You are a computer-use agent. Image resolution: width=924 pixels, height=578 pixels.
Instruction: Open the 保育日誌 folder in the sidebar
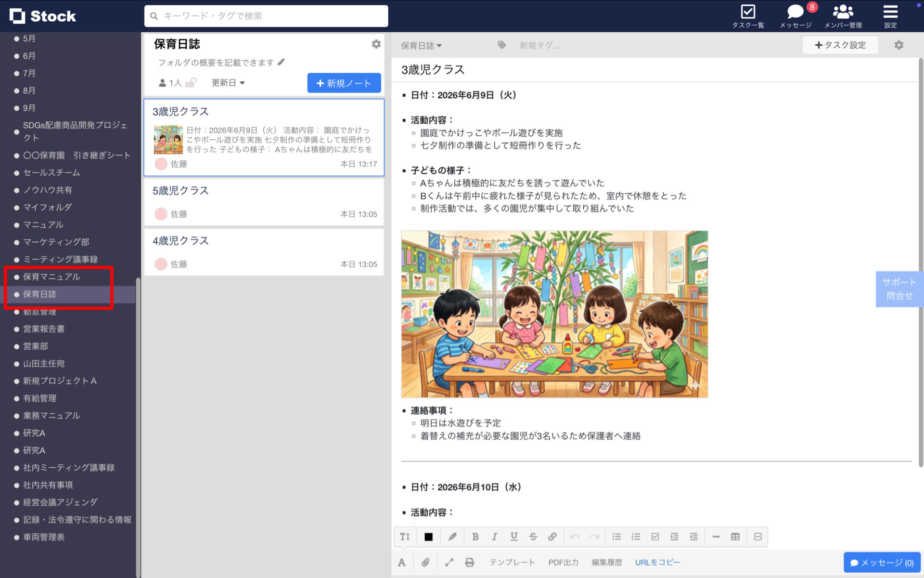click(x=39, y=294)
